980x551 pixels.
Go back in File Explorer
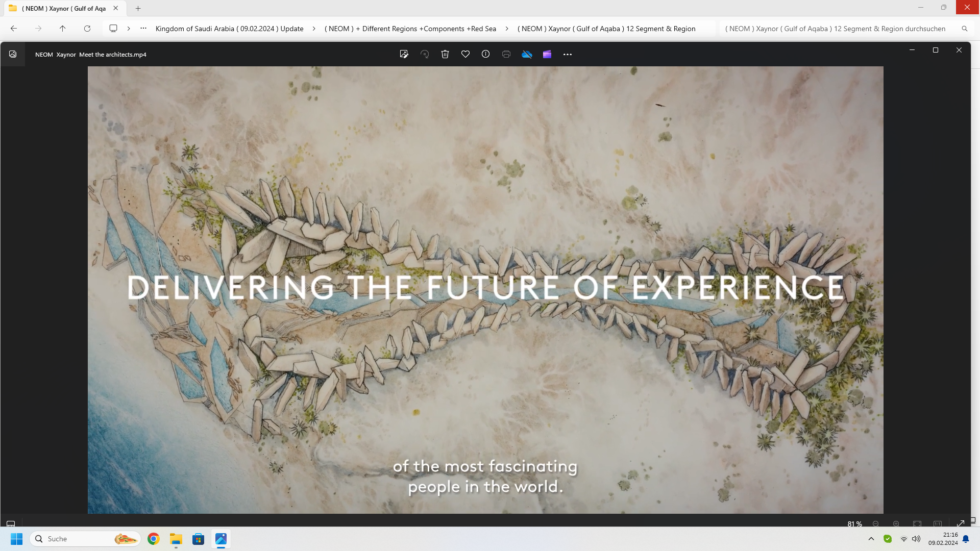14,29
